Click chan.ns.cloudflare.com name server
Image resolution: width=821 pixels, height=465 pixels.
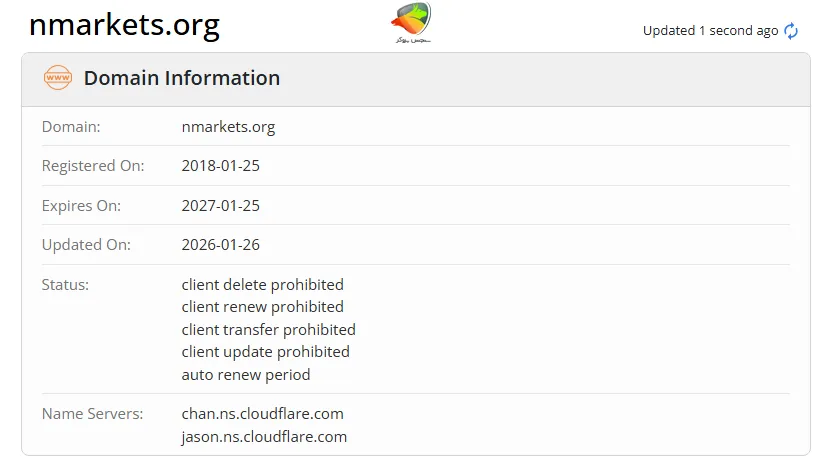[262, 414]
